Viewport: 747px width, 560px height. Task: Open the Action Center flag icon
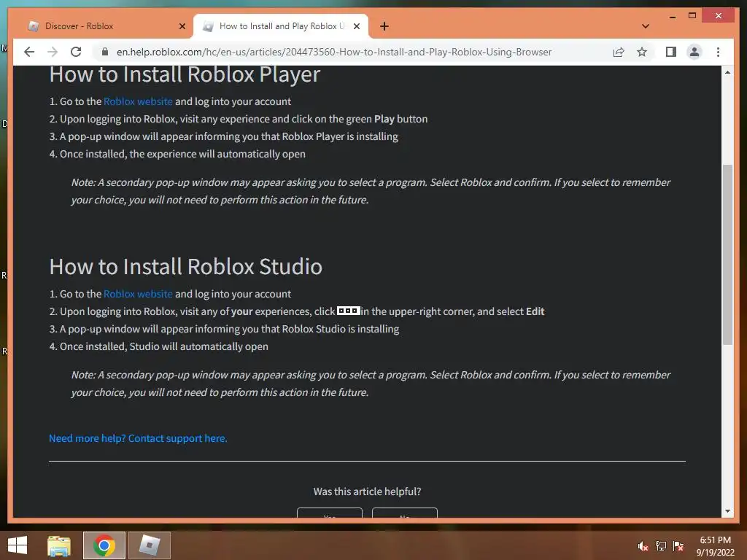click(678, 546)
